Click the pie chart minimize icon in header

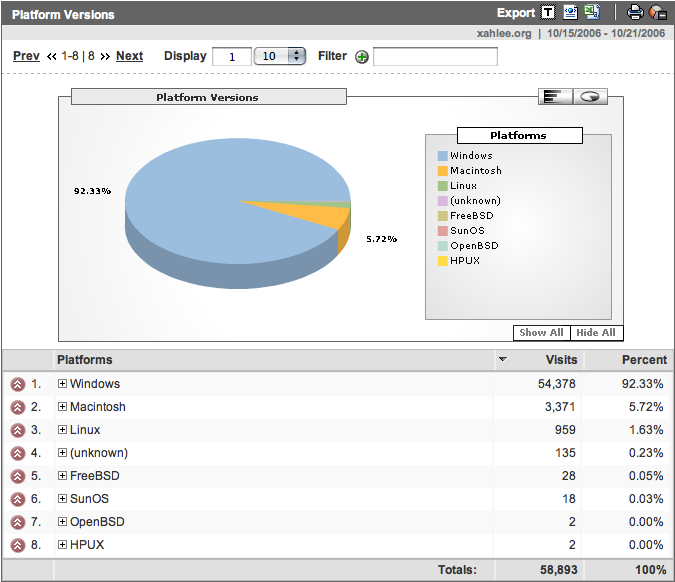tap(658, 13)
